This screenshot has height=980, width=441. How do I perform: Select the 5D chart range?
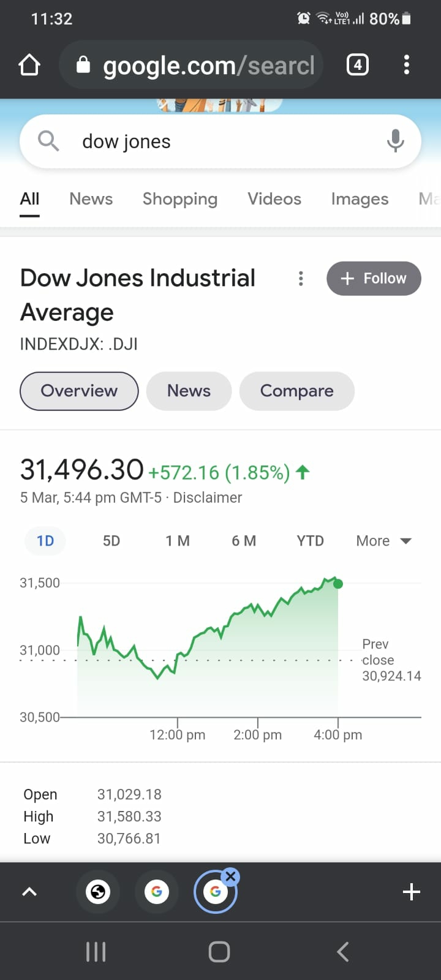click(x=111, y=541)
